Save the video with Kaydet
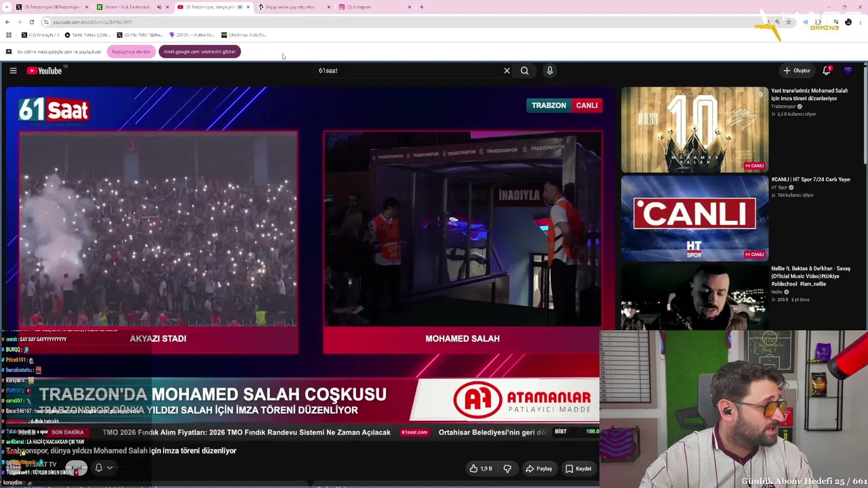Screen dimensions: 868x488 [578, 468]
